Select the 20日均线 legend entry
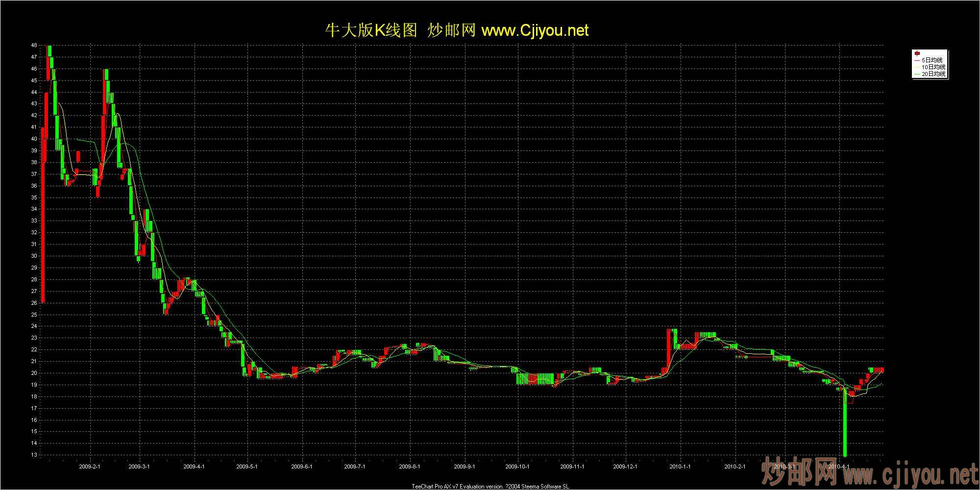The height and width of the screenshot is (490, 980). click(x=933, y=74)
